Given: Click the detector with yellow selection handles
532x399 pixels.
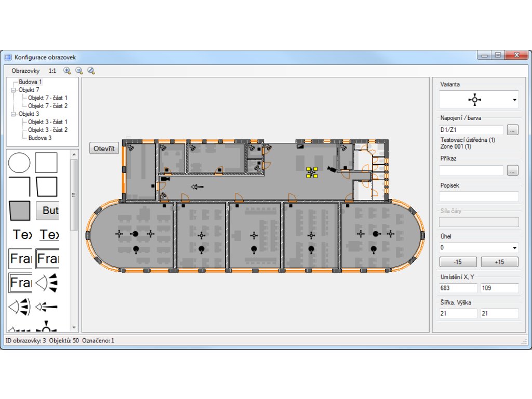Looking at the screenshot, I should click(x=312, y=172).
